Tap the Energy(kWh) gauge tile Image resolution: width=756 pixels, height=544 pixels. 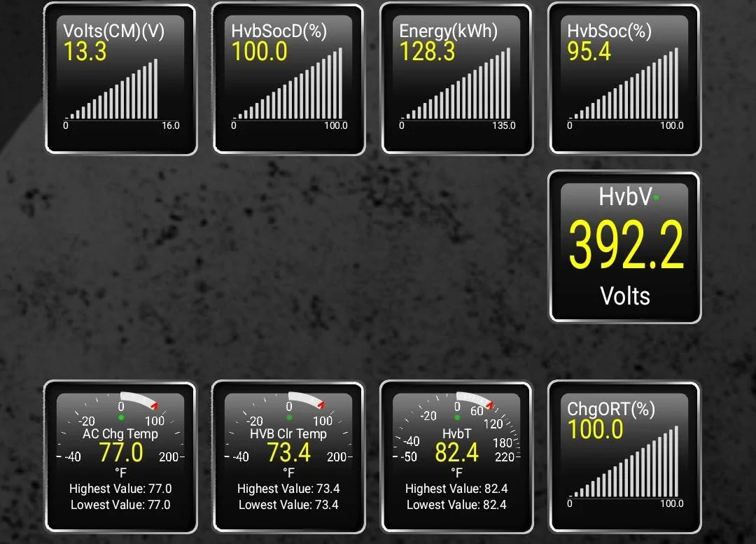(456, 79)
